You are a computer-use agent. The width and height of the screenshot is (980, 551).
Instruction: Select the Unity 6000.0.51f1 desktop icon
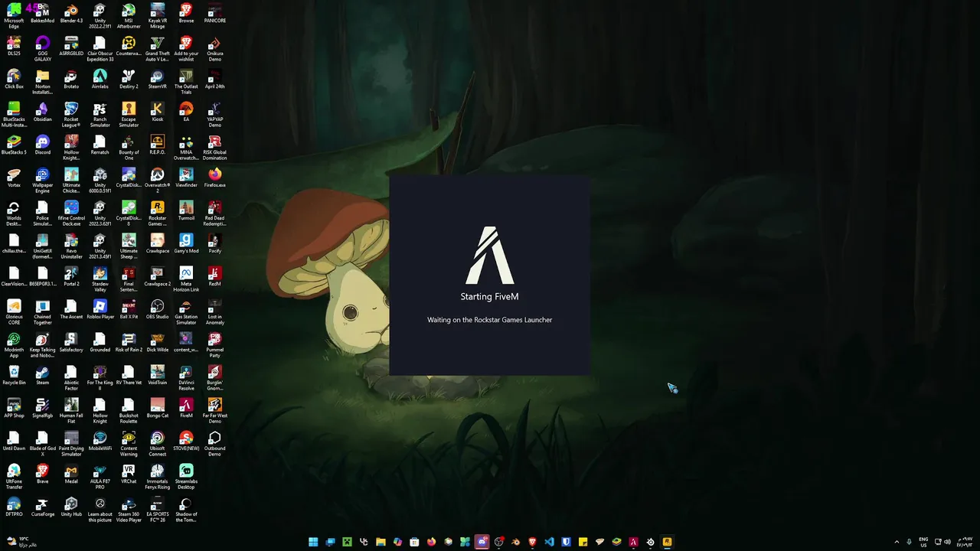point(100,180)
